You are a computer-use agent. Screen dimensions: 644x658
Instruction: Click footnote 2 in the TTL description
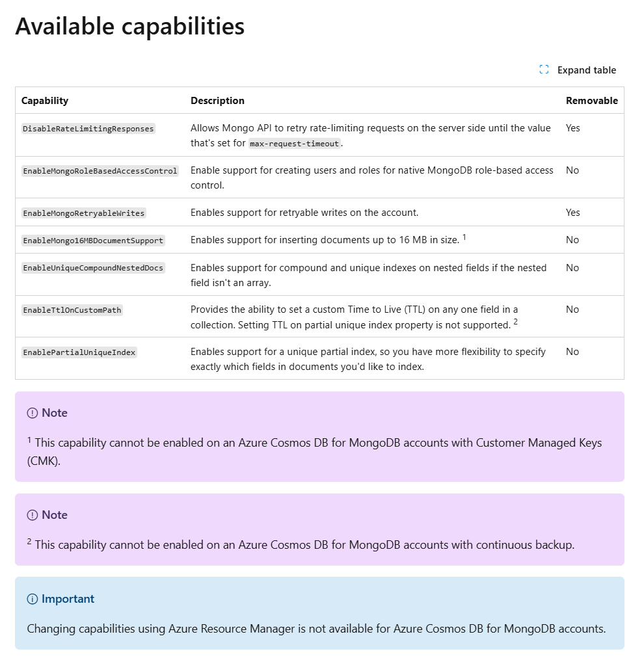tap(515, 321)
